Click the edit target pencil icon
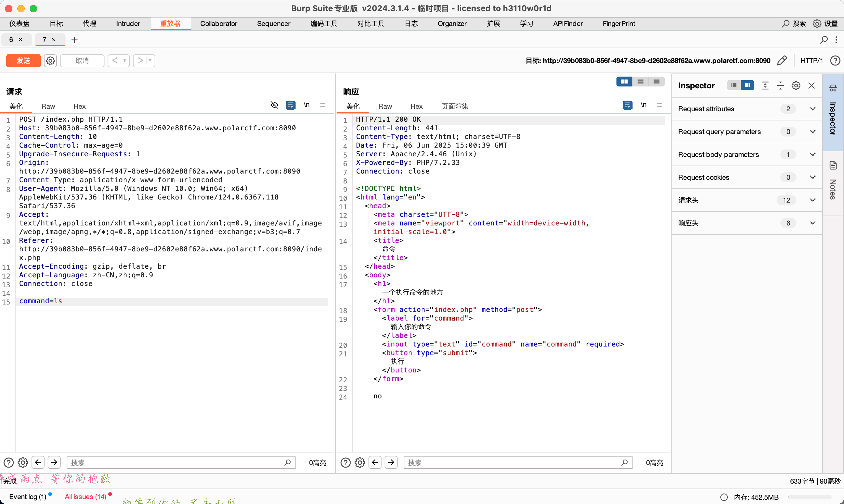The width and height of the screenshot is (844, 504). click(782, 61)
